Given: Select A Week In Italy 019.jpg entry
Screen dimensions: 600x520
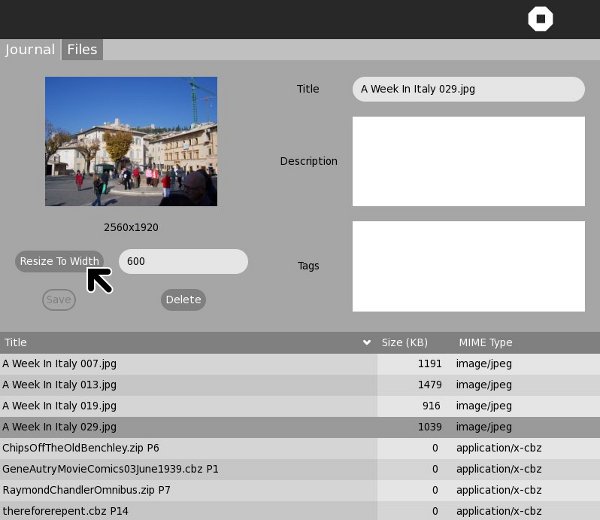Looking at the screenshot, I should click(x=60, y=406).
